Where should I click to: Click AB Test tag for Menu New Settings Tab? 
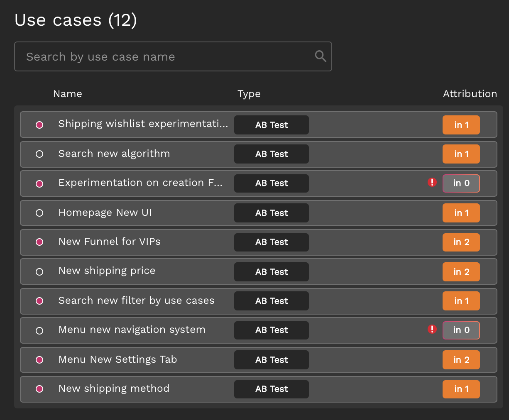(272, 360)
